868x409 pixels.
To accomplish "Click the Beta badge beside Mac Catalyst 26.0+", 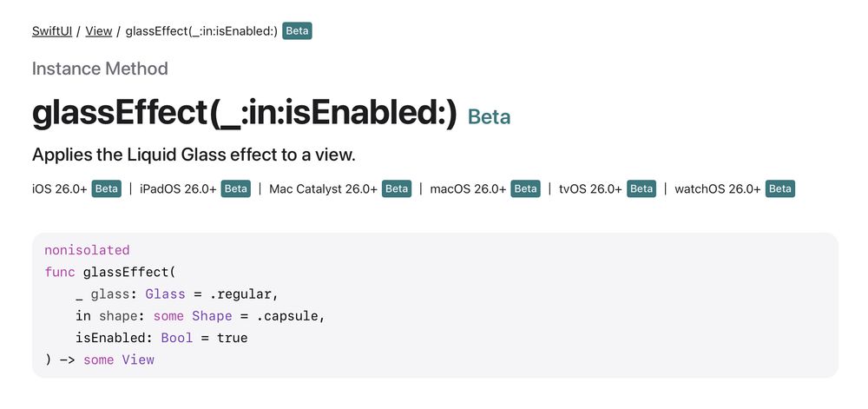I will (396, 189).
